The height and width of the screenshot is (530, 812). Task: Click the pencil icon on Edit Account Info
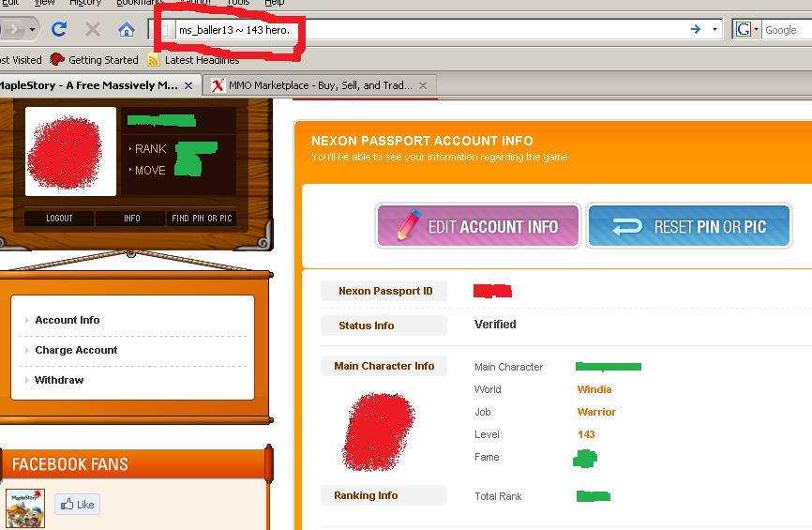409,225
